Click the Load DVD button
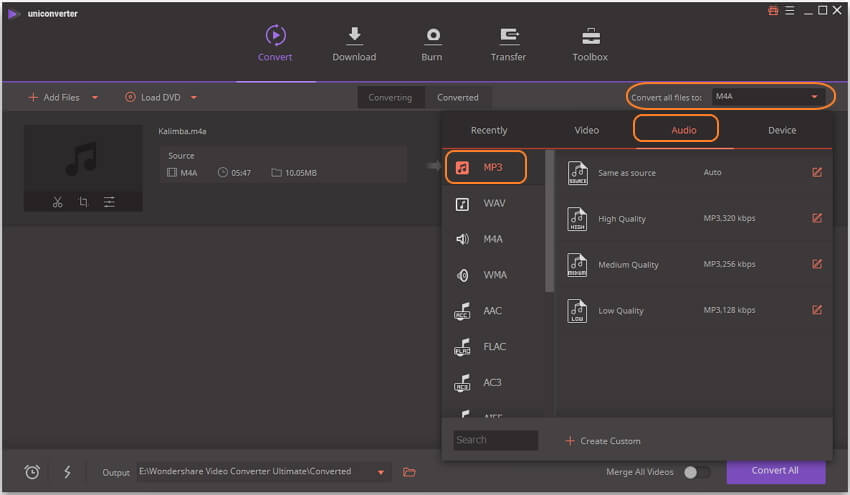This screenshot has height=495, width=850. [x=153, y=98]
